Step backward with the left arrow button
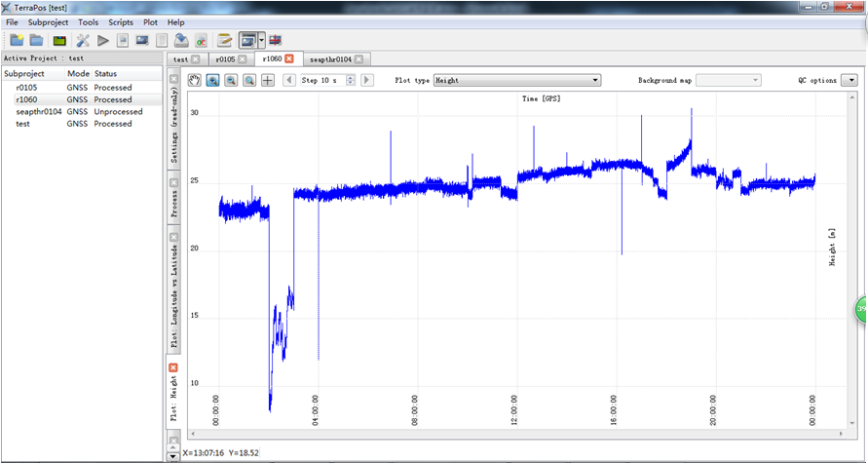The image size is (868, 463). (289, 80)
